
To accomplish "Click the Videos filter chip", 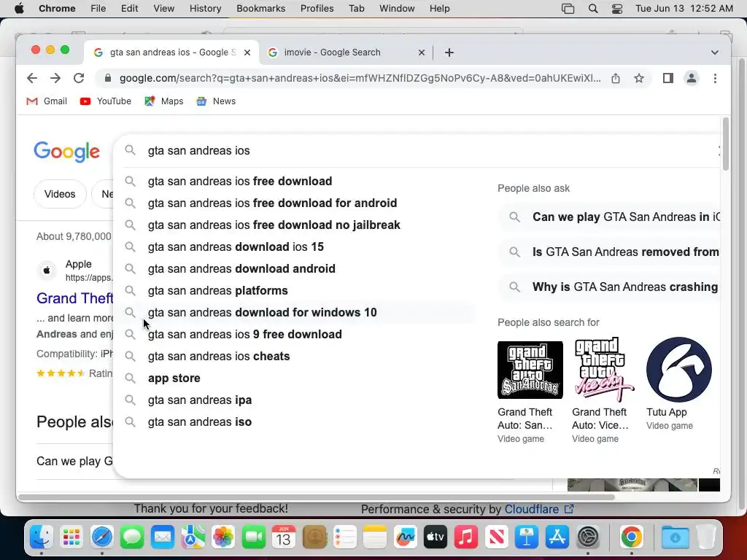I will point(60,194).
